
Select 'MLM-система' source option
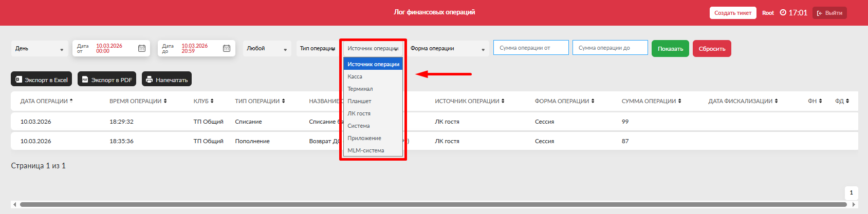366,150
